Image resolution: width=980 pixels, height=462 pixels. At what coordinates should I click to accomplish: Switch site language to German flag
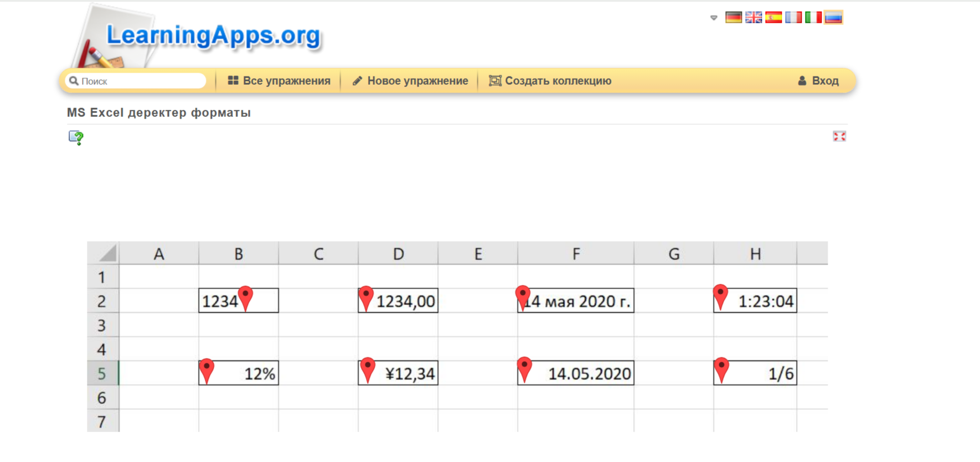(733, 18)
